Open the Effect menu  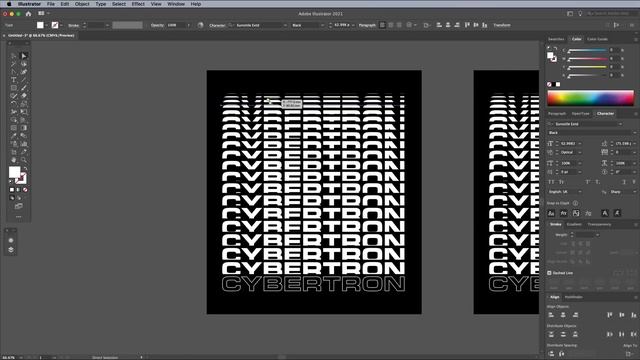click(138, 4)
